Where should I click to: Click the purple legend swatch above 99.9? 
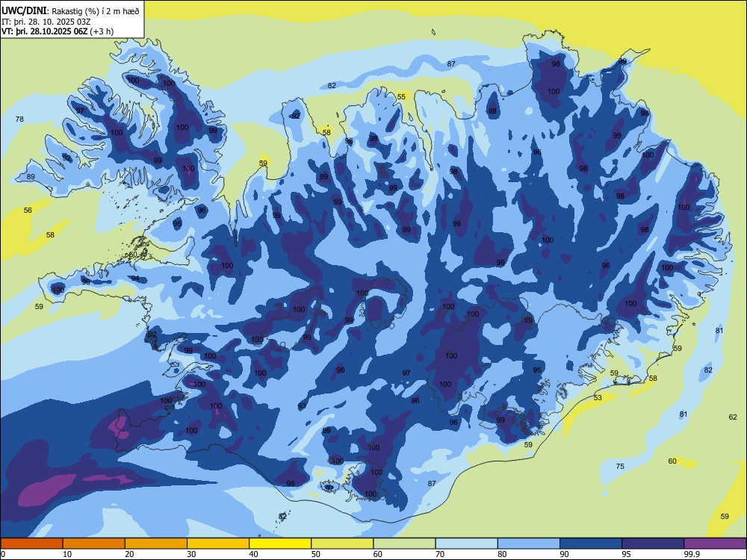tap(715, 544)
